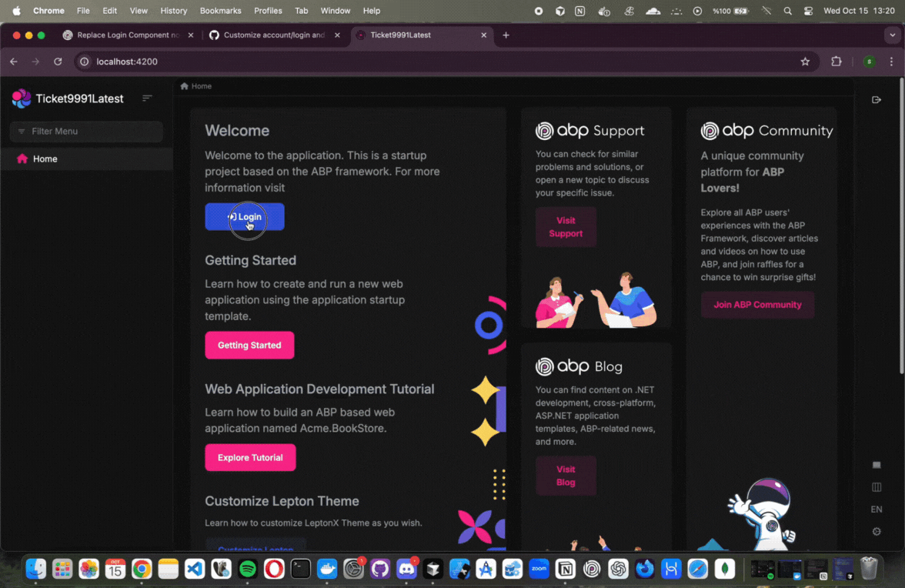Click the blue Login button
Image resolution: width=905 pixels, height=588 pixels.
tap(245, 217)
